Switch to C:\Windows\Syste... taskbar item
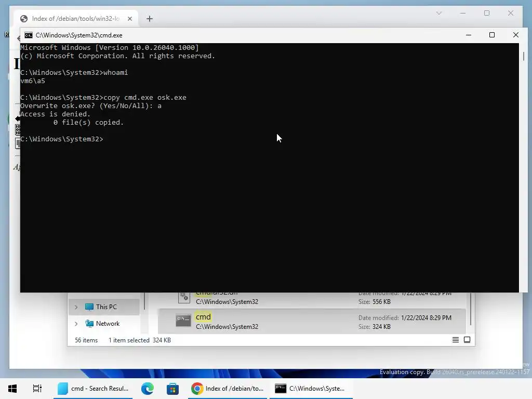The image size is (532, 399). coord(311,389)
